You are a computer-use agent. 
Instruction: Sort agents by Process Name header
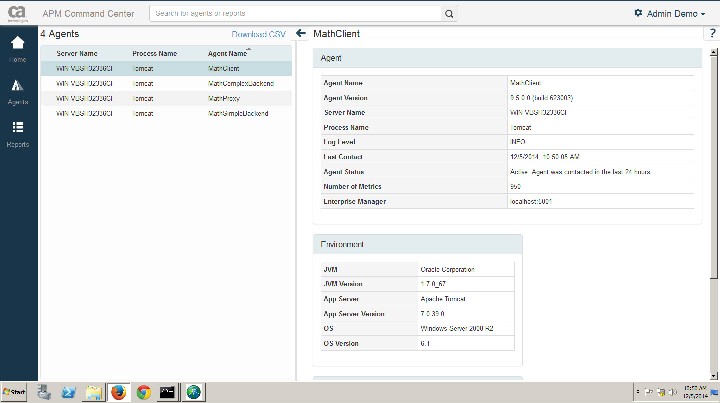click(154, 53)
